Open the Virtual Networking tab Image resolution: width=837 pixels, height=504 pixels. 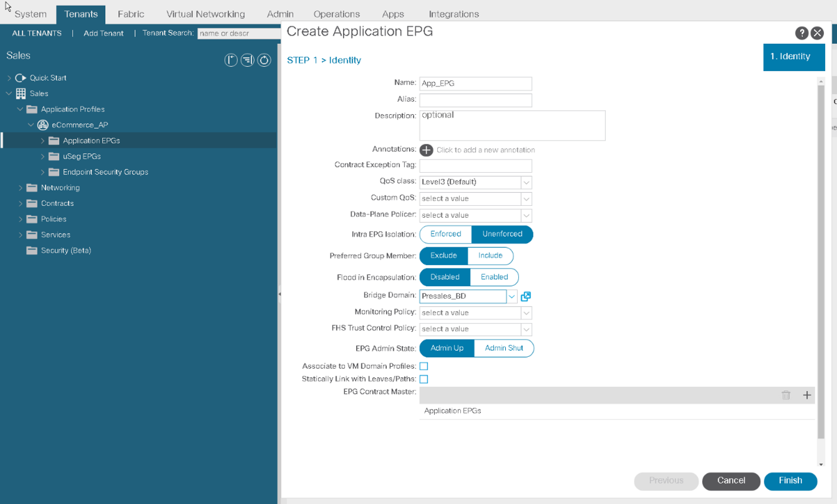point(205,14)
